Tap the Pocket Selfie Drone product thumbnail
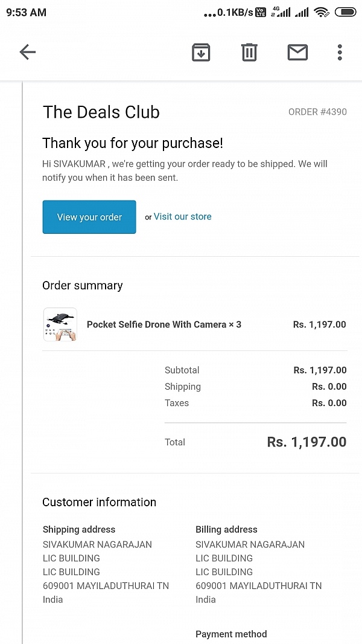The width and height of the screenshot is (362, 644). [60, 325]
